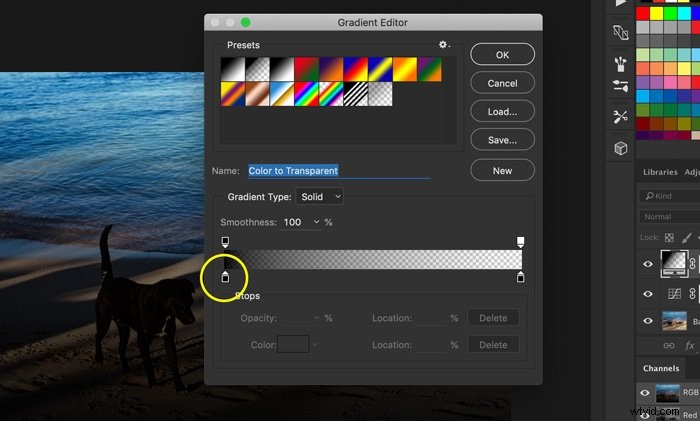Switch to the Adjustments tab
This screenshot has height=421, width=700.
[x=692, y=172]
